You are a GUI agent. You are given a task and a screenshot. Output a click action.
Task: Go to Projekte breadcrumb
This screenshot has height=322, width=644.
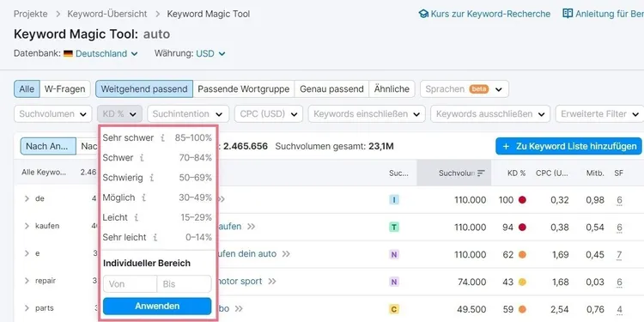[31, 14]
